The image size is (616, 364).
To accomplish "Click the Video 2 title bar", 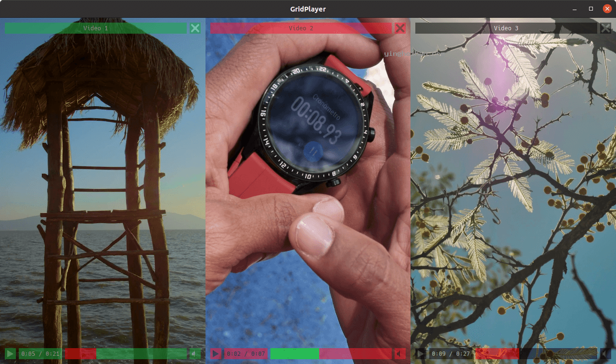I will coord(301,28).
